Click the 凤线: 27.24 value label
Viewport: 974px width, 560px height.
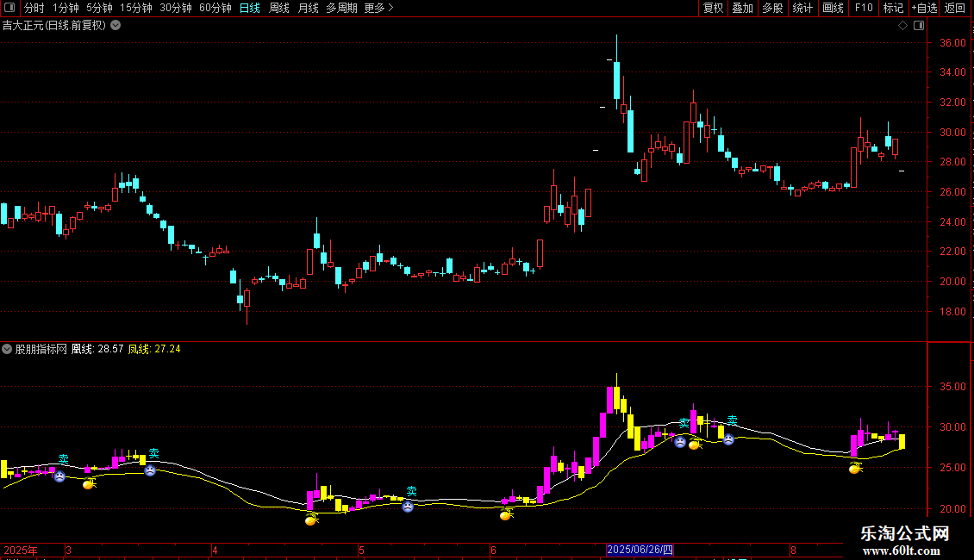click(154, 349)
